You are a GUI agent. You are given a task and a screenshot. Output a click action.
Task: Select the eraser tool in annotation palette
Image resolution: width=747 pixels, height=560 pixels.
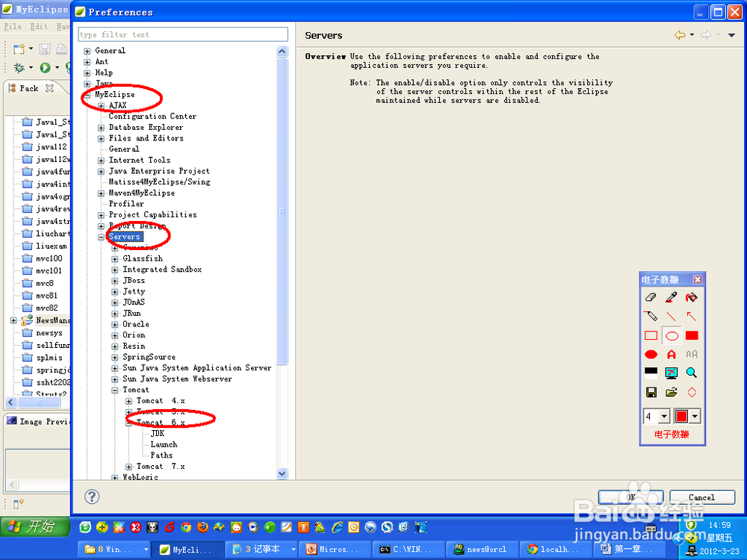(651, 297)
